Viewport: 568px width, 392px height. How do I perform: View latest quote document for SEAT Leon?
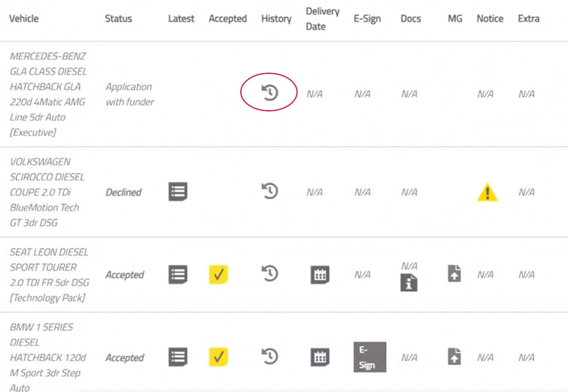click(x=178, y=274)
